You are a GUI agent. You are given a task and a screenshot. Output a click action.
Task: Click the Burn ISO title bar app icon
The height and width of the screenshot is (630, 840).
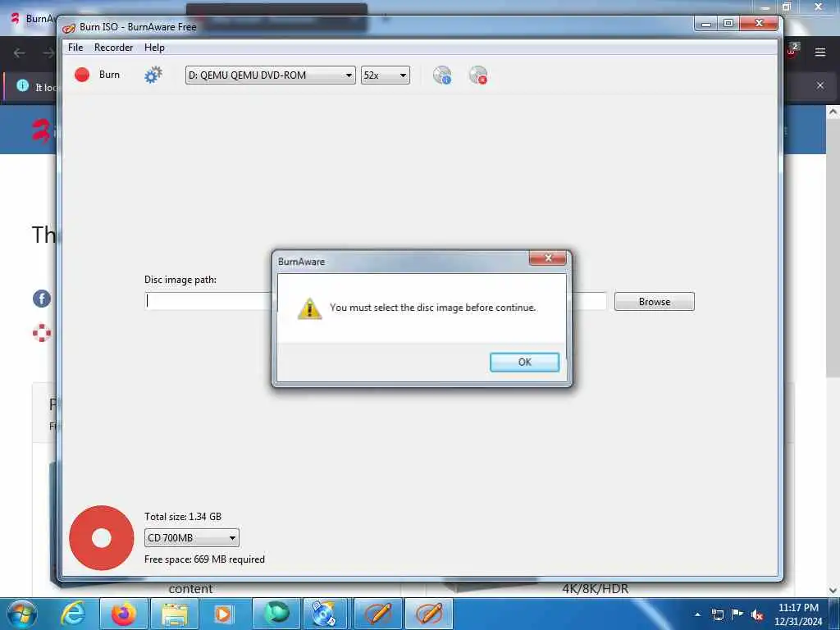(69, 27)
